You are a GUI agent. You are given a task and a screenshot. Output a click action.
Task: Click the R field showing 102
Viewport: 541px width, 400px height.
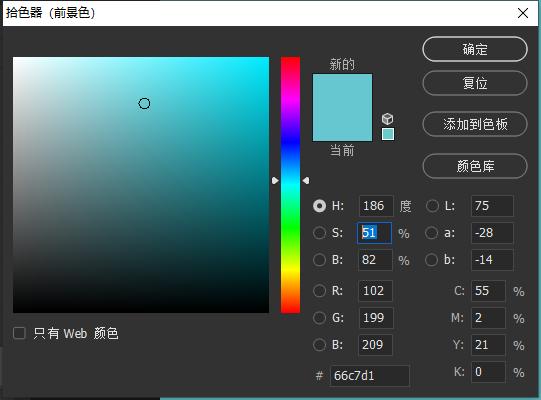click(x=376, y=291)
